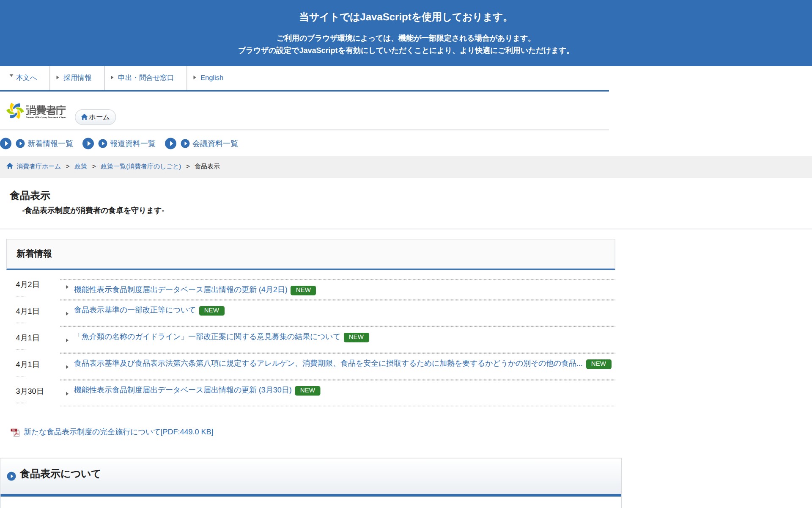Switch the site language to English
Image resolution: width=812 pixels, height=508 pixels.
(x=211, y=78)
